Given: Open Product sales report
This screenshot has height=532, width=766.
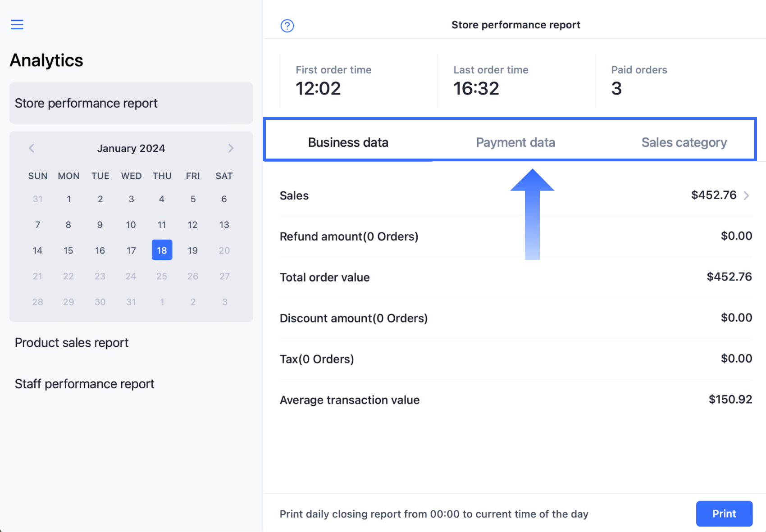Looking at the screenshot, I should [72, 343].
